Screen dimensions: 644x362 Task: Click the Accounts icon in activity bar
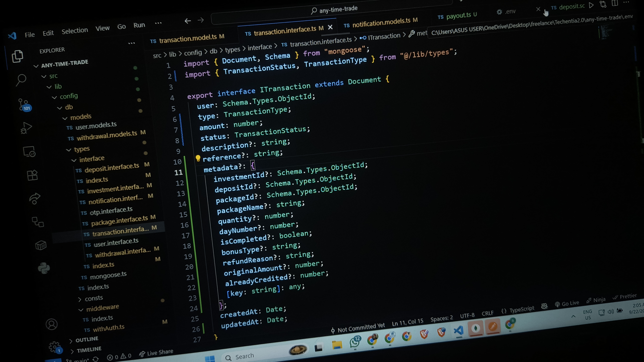coord(52,324)
